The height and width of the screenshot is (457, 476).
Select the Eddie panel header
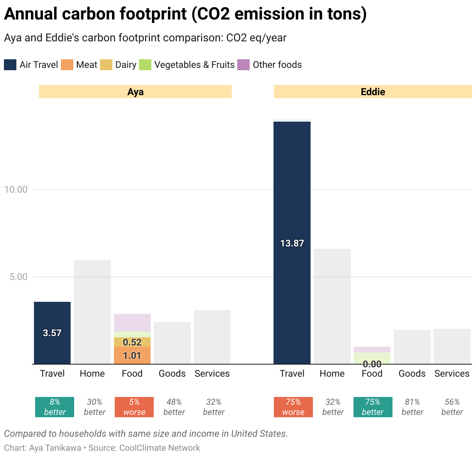[373, 92]
